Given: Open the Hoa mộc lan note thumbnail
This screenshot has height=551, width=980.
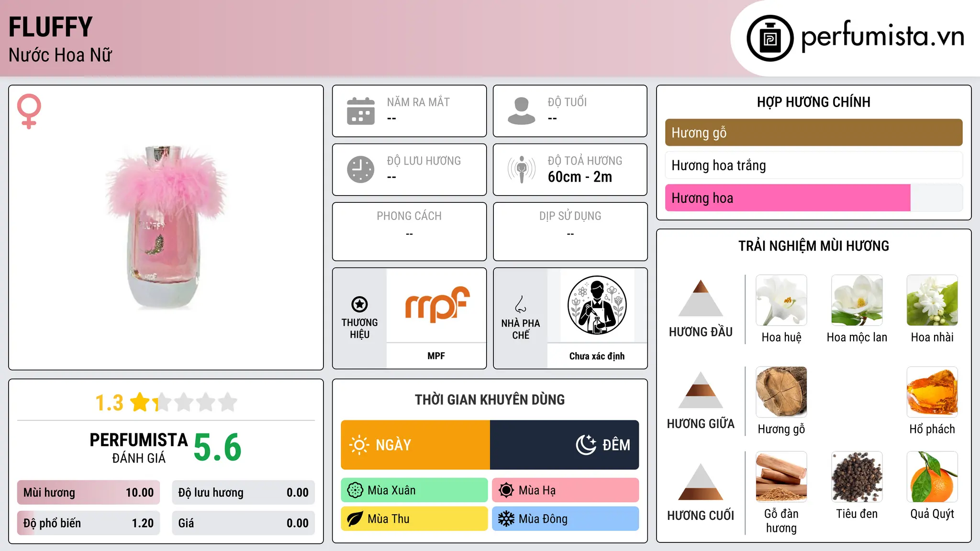Looking at the screenshot, I should pyautogui.click(x=857, y=300).
